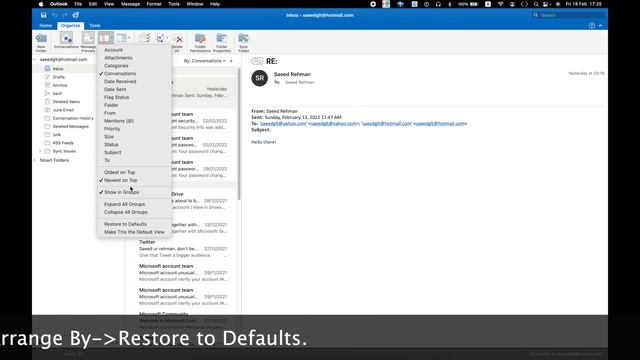Collapse the ribbon with the caret icon
640x360 pixels.
(600, 25)
